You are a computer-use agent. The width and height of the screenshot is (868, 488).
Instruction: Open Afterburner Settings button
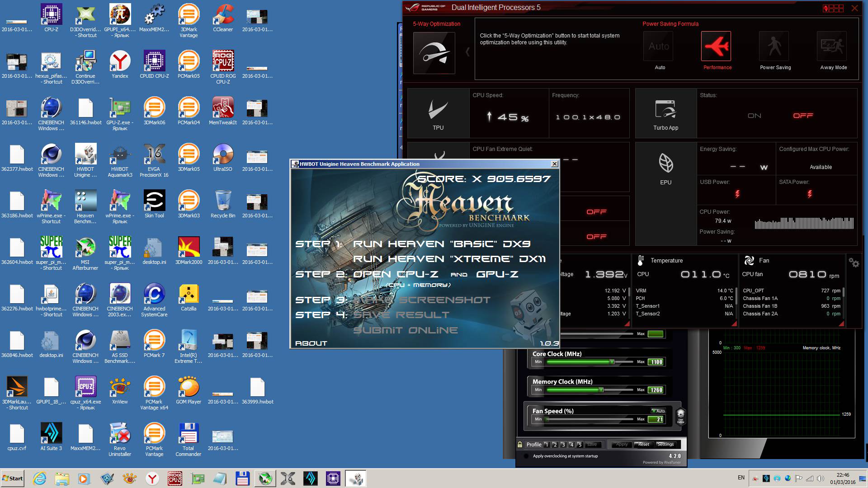[x=665, y=445]
